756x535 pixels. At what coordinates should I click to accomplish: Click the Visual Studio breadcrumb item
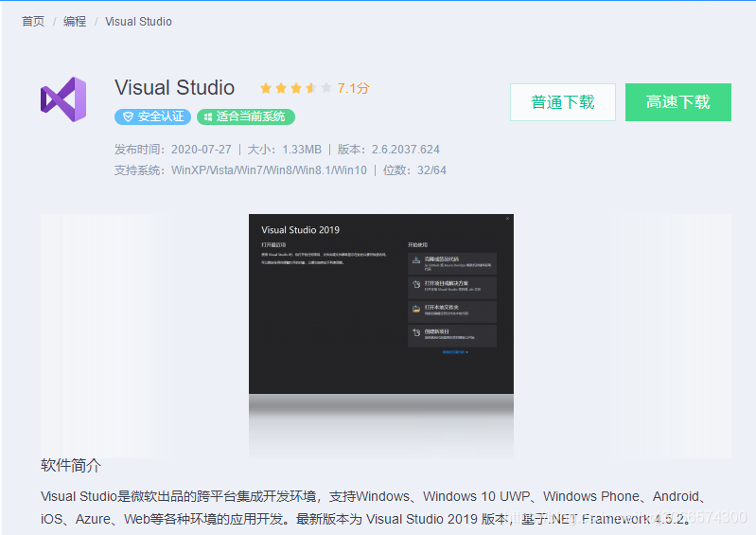[x=138, y=22]
